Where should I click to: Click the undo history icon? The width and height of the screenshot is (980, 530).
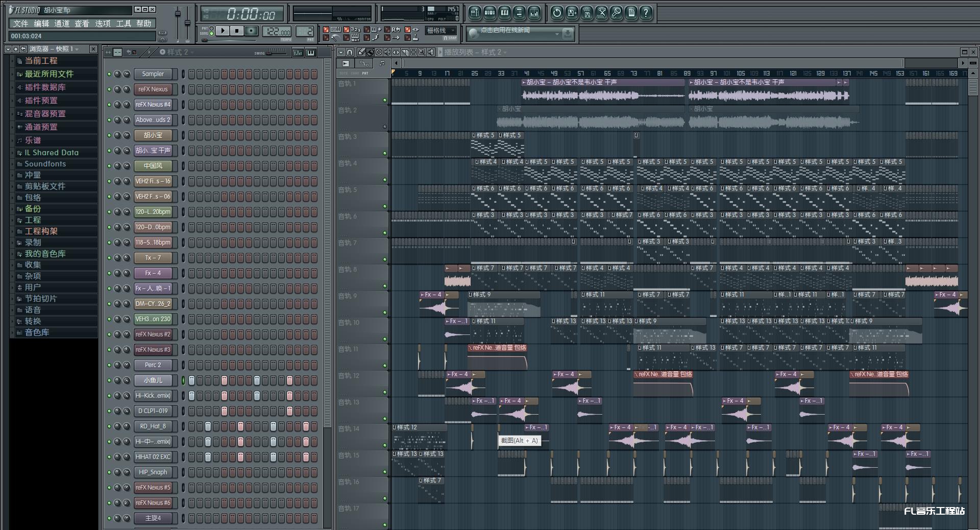pos(557,13)
